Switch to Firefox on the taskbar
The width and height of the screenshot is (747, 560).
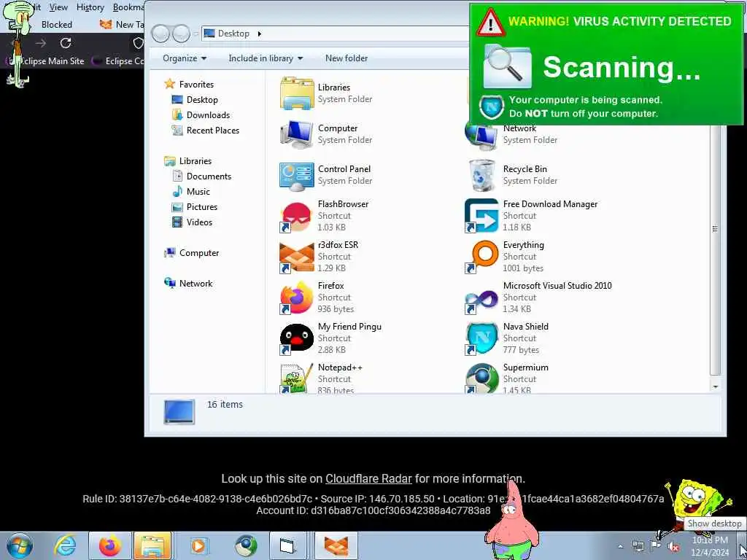tap(110, 545)
